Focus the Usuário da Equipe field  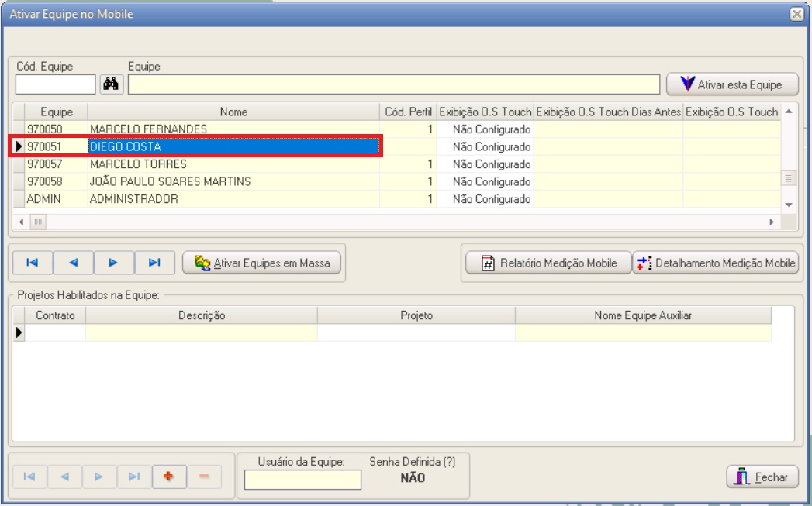coord(302,480)
